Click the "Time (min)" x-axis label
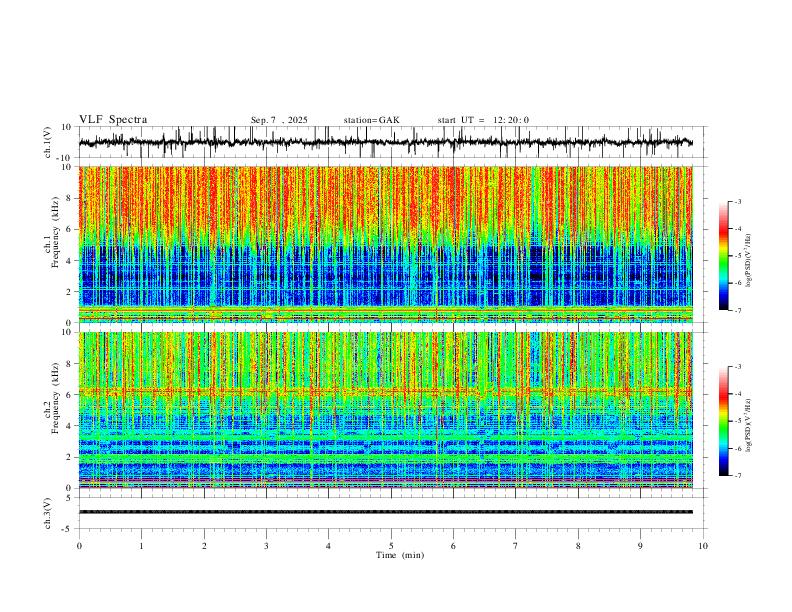This screenshot has height=612, width=792. pyautogui.click(x=400, y=555)
